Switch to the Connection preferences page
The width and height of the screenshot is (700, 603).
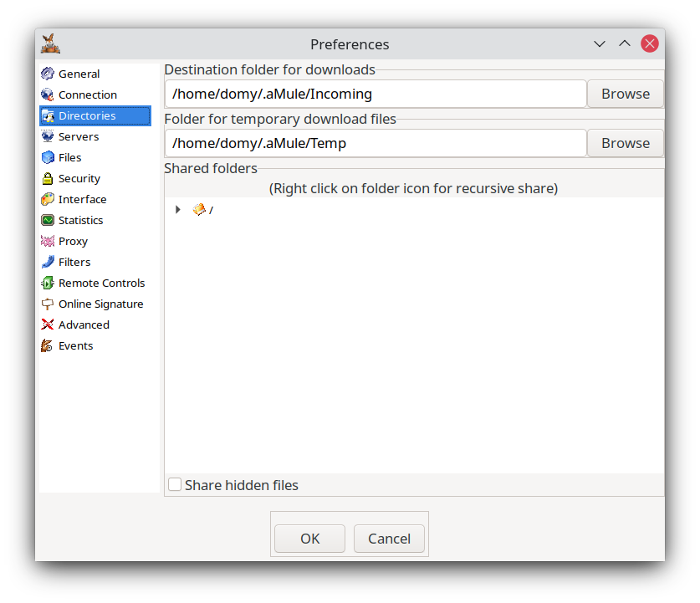pos(88,95)
